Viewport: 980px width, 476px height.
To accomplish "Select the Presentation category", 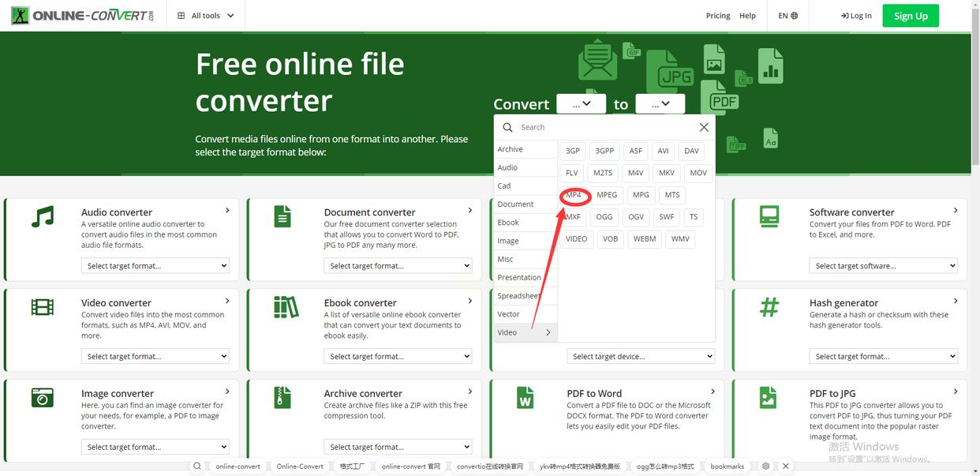I will (526, 277).
